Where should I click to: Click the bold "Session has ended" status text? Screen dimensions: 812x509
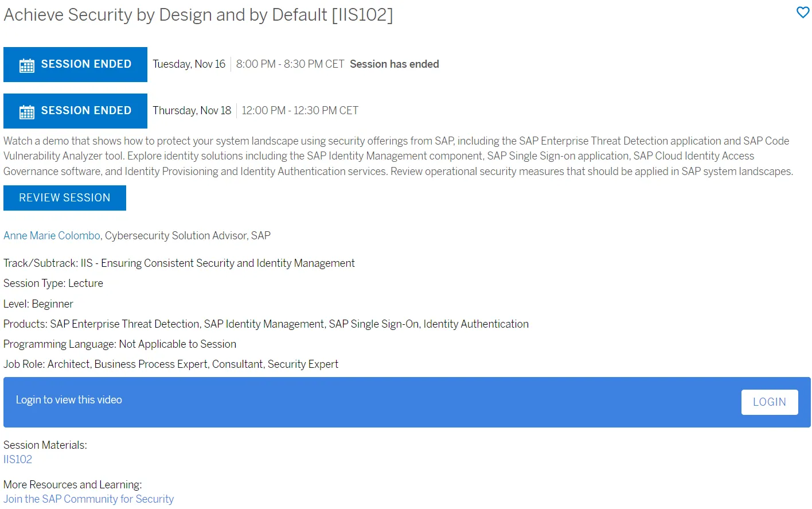pos(394,64)
